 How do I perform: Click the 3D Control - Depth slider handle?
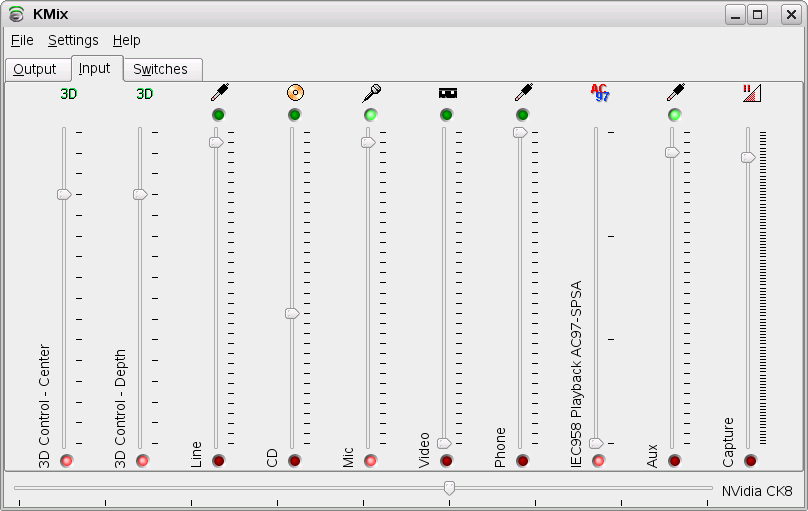(140, 194)
